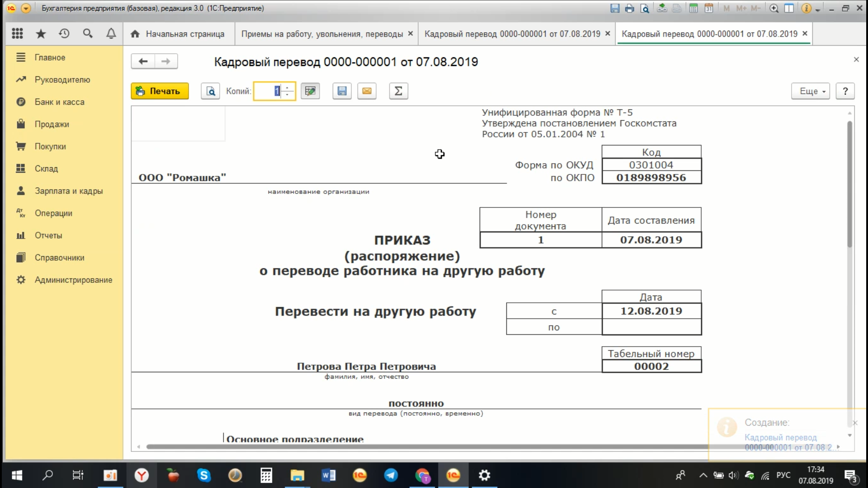Toggle the edit mode table icon
868x488 pixels.
[310, 91]
